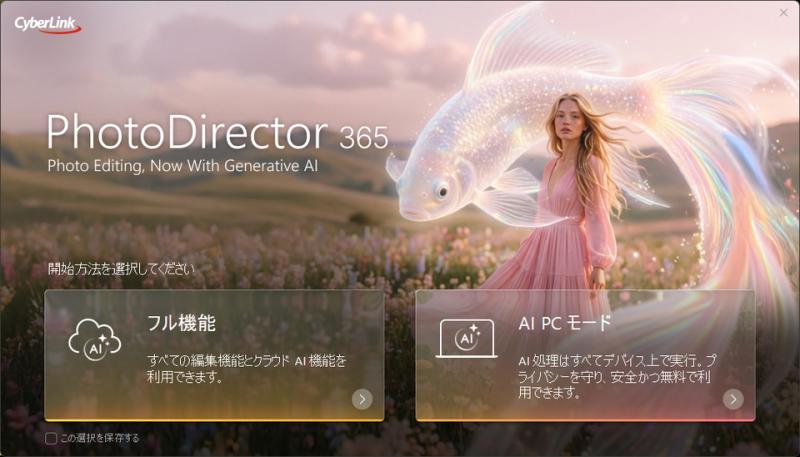
Task: Click the laptop AI icon in AI PC モード card
Action: [466, 339]
